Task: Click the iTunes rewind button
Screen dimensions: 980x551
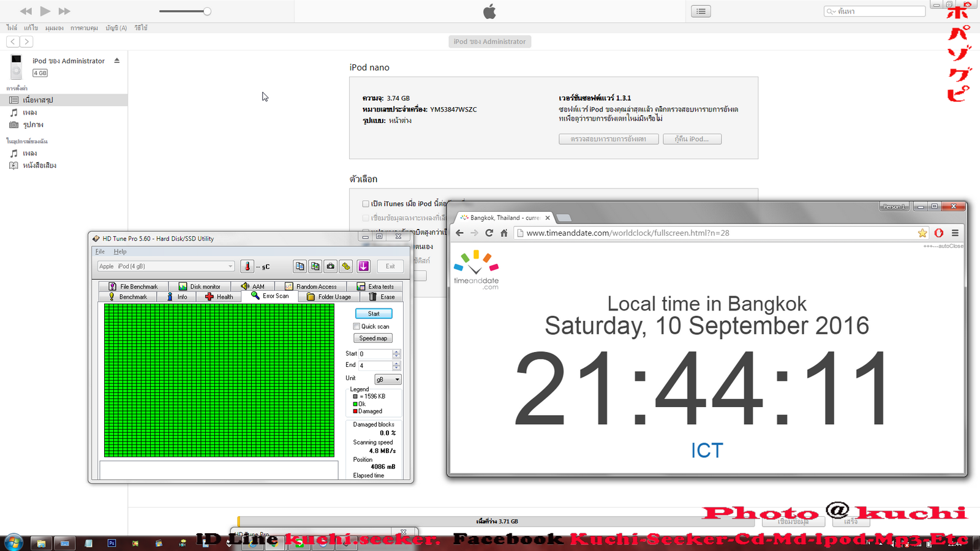Action: (26, 11)
